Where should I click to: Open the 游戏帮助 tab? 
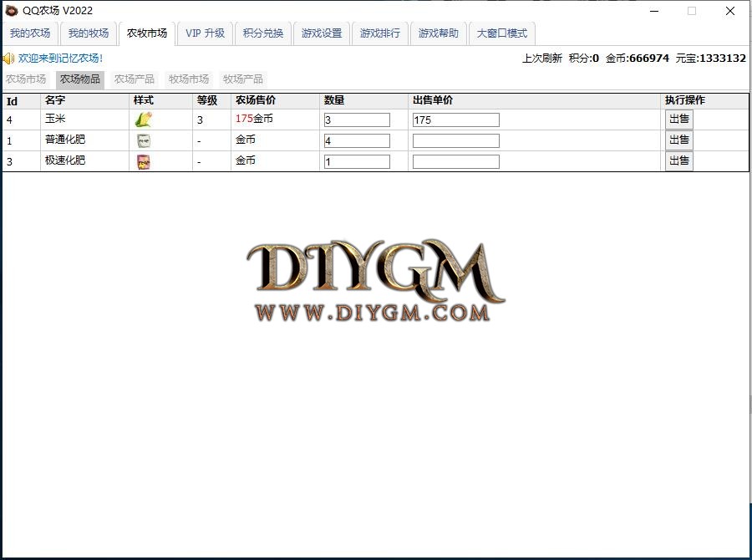click(x=439, y=33)
